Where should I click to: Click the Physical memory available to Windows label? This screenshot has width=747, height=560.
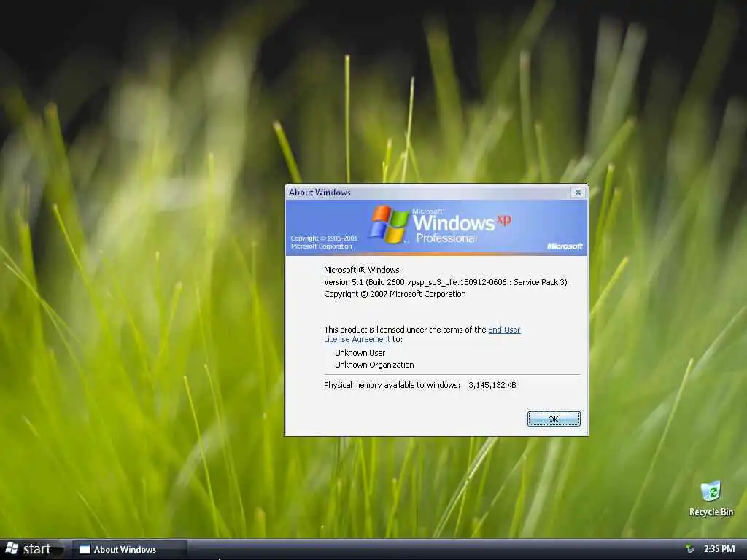click(392, 385)
